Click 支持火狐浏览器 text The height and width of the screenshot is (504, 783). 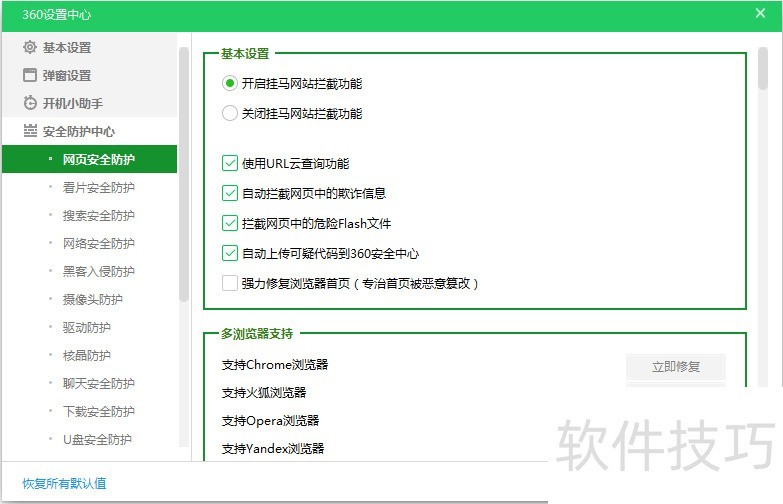(264, 393)
